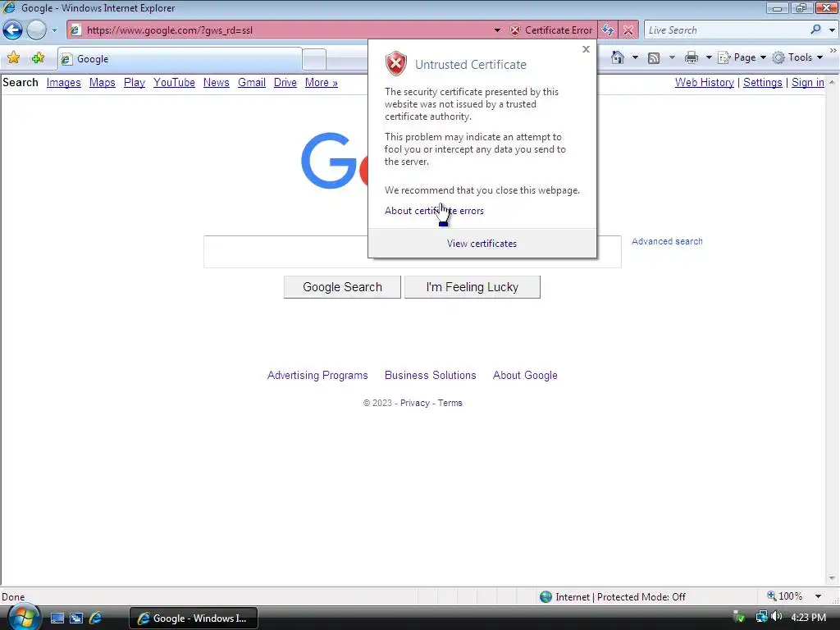Viewport: 840px width, 630px height.
Task: Select the Google - Windows Internet Explorer taskbar button
Action: pos(194,619)
